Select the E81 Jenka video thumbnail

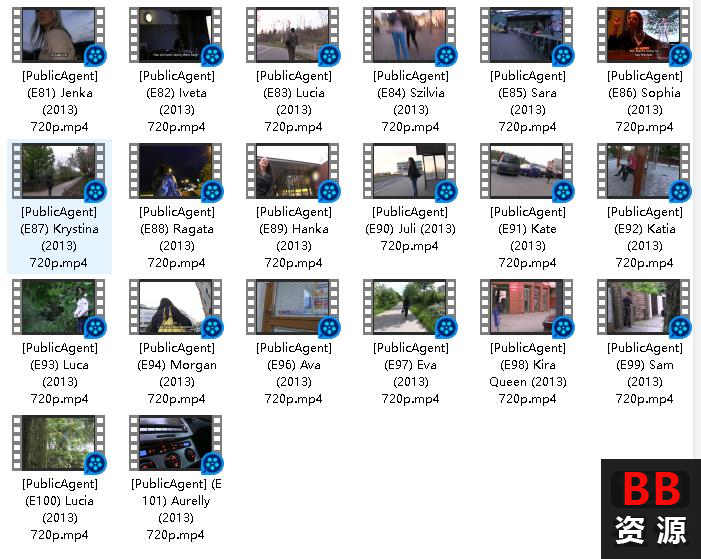pyautogui.click(x=59, y=35)
